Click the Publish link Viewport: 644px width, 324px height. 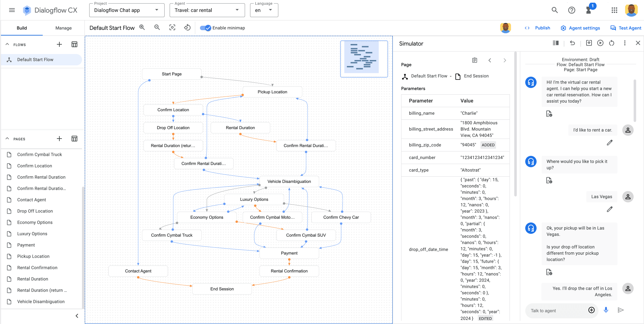click(x=543, y=28)
